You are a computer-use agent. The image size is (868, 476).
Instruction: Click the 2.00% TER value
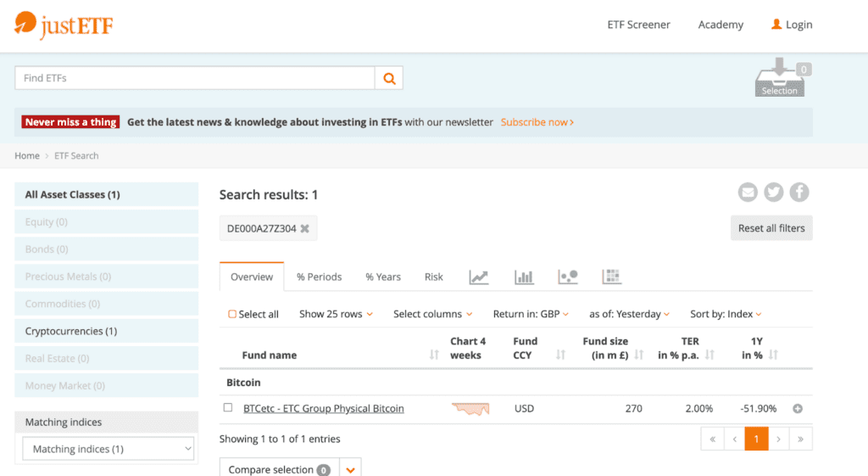point(699,408)
